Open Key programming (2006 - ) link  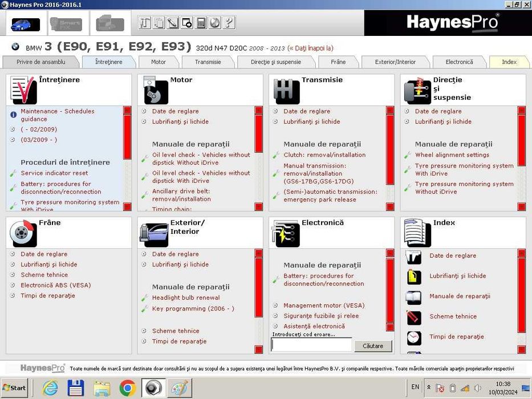click(x=193, y=308)
